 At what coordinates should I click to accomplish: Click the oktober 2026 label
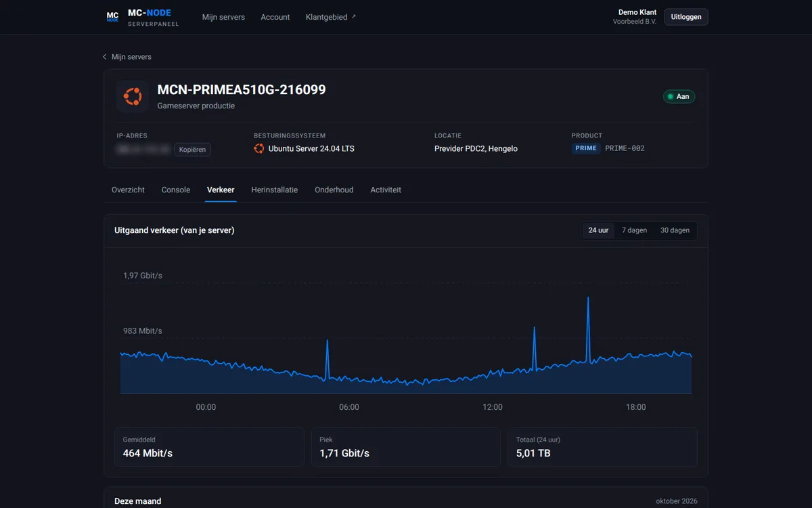[x=677, y=501]
